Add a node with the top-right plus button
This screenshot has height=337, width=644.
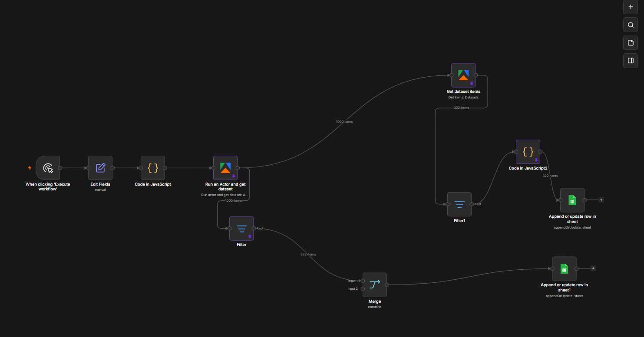click(x=631, y=7)
